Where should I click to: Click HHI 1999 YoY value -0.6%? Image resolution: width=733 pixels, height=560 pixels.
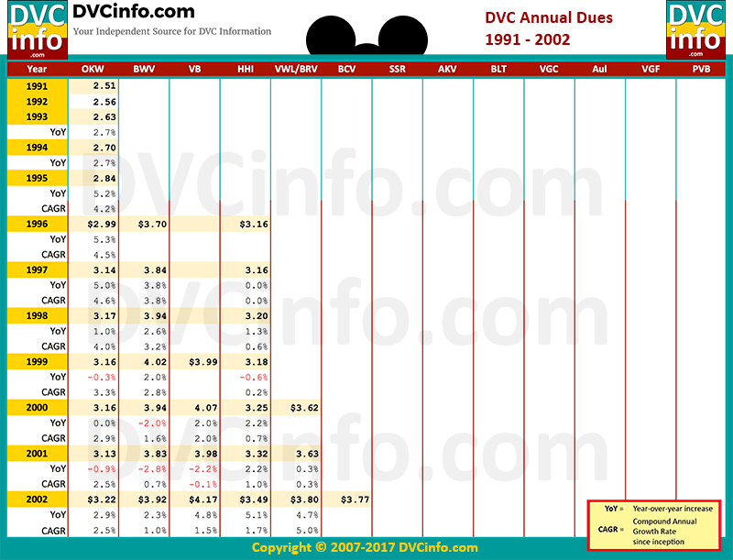[254, 378]
